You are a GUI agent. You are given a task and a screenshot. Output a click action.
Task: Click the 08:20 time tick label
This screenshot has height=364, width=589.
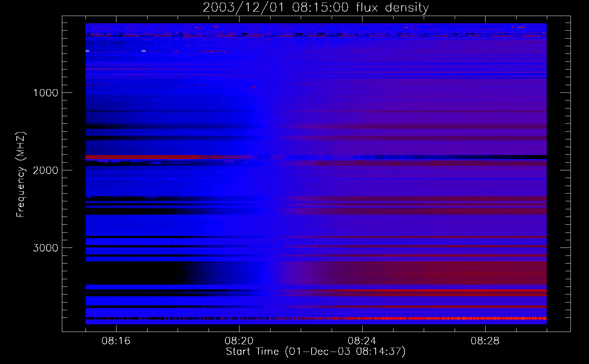coord(239,341)
